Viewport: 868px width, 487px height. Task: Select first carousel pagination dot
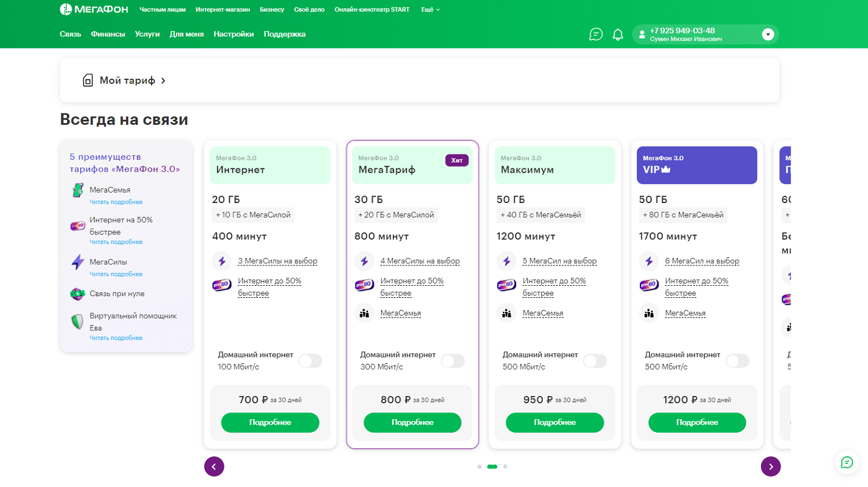[479, 467]
